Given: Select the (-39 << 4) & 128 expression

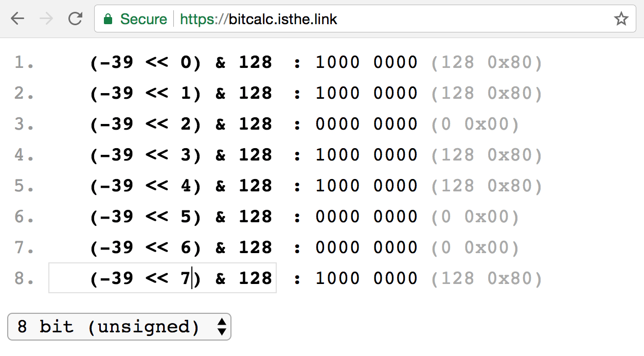Looking at the screenshot, I should (181, 186).
